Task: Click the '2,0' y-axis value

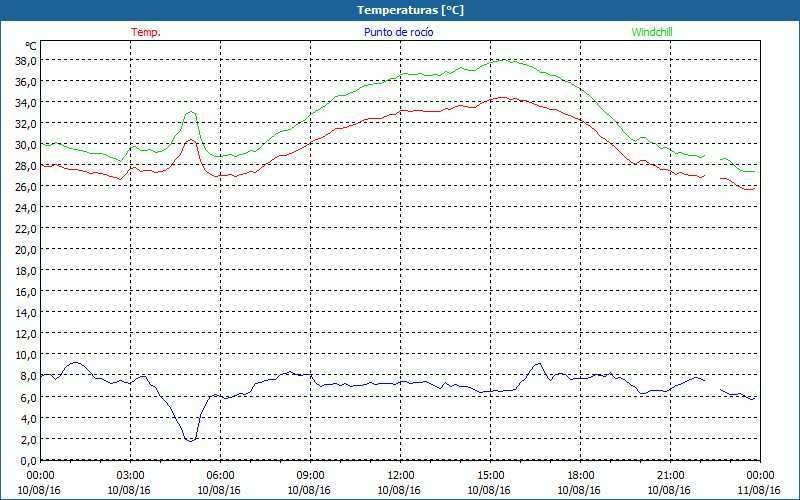Action: click(29, 439)
